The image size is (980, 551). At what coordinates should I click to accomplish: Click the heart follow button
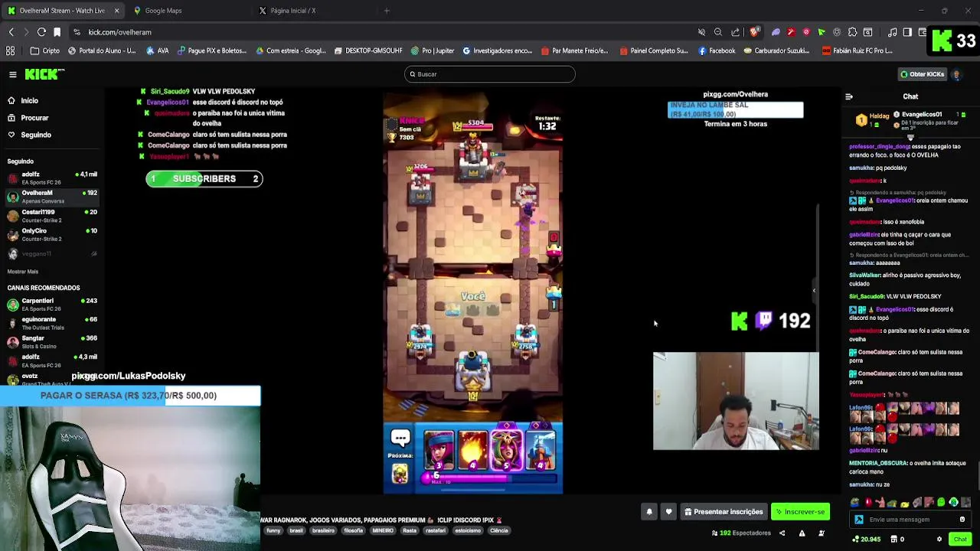[x=668, y=512]
